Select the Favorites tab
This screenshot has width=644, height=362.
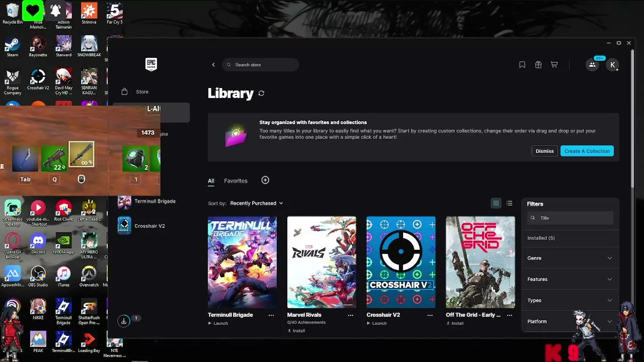[x=235, y=181]
